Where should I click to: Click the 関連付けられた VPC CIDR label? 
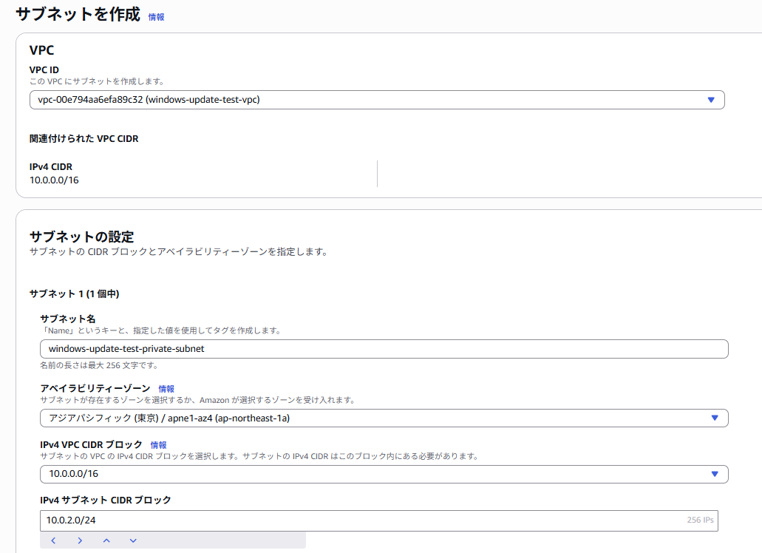pyautogui.click(x=84, y=139)
